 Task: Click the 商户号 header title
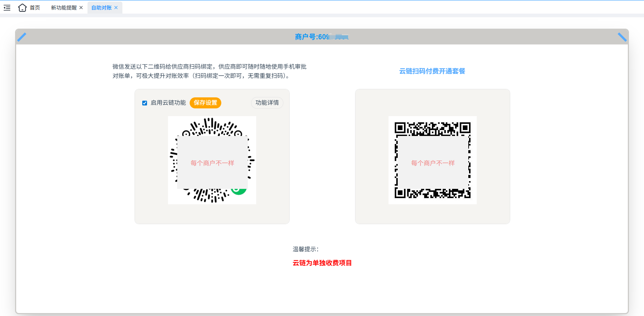[x=322, y=37]
